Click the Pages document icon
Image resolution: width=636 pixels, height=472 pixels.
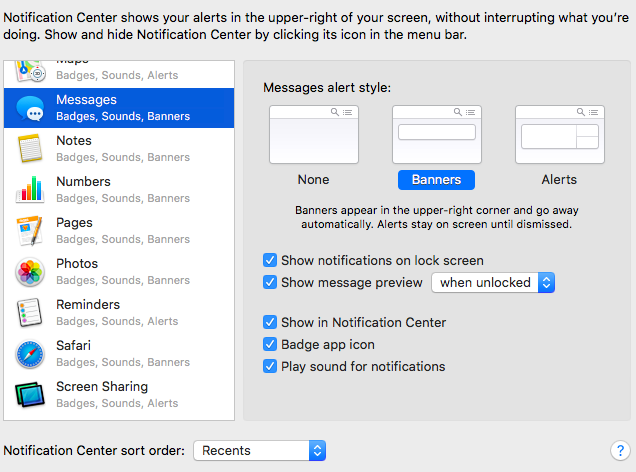(30, 231)
